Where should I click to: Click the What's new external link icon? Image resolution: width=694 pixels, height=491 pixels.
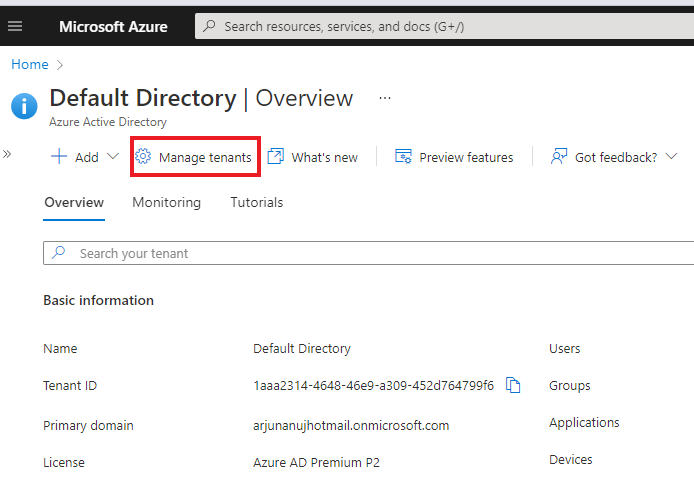tap(275, 156)
